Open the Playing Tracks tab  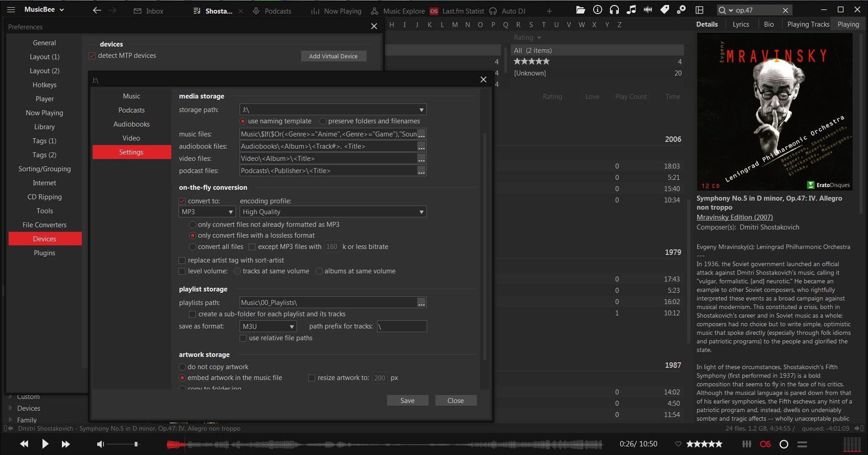click(808, 24)
